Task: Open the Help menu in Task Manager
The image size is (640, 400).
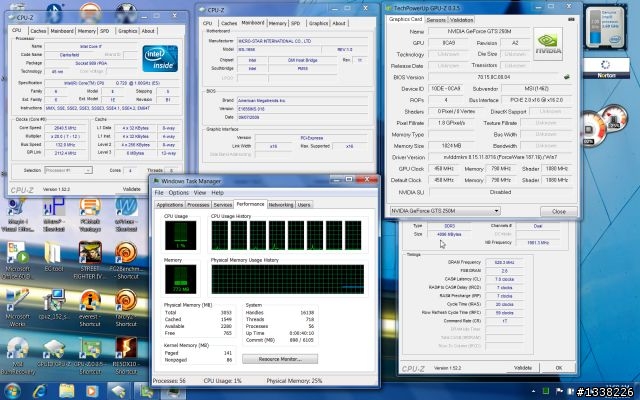Action: click(x=217, y=193)
